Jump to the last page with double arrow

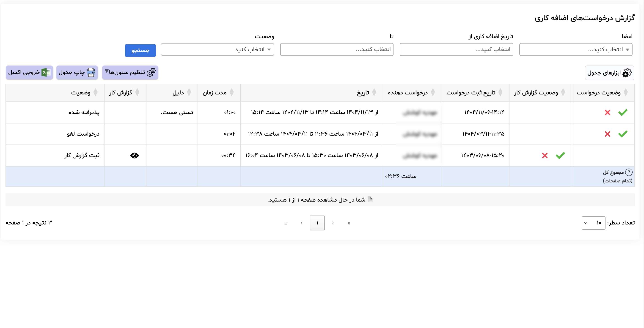(286, 223)
